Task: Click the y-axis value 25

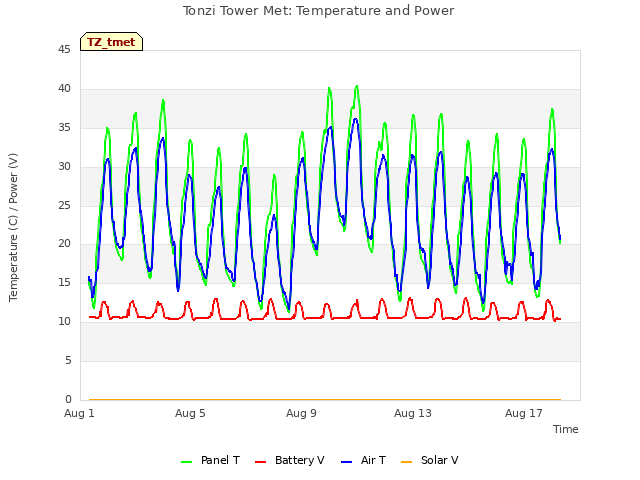Action: [x=64, y=205]
